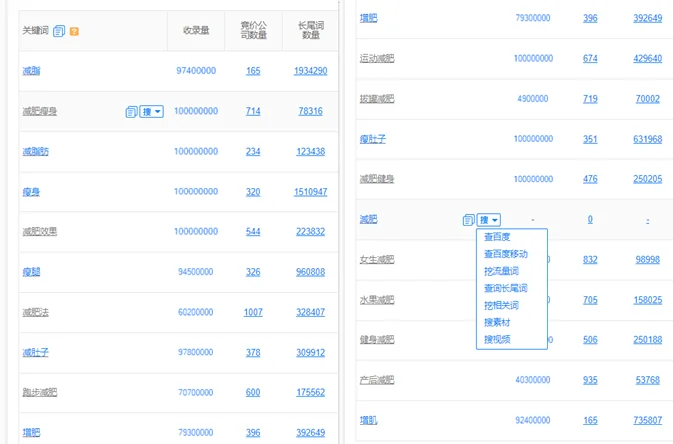
Task: Select the 97400000 value in 减脂 row
Action: coord(196,70)
